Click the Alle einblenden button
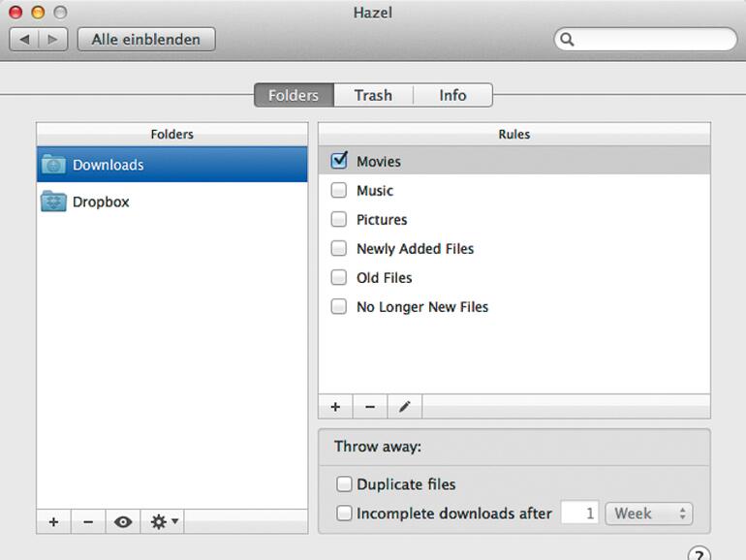 pyautogui.click(x=146, y=39)
